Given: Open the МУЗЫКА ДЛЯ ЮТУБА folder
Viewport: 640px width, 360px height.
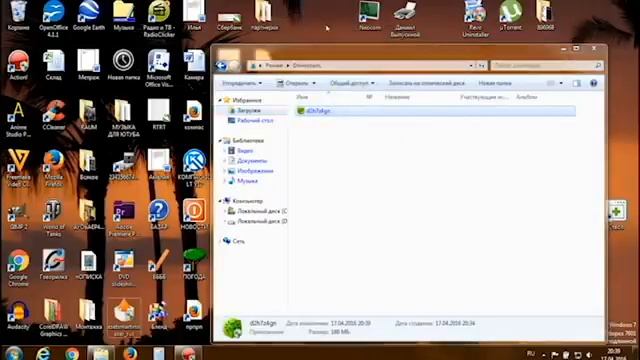Looking at the screenshot, I should tap(124, 118).
